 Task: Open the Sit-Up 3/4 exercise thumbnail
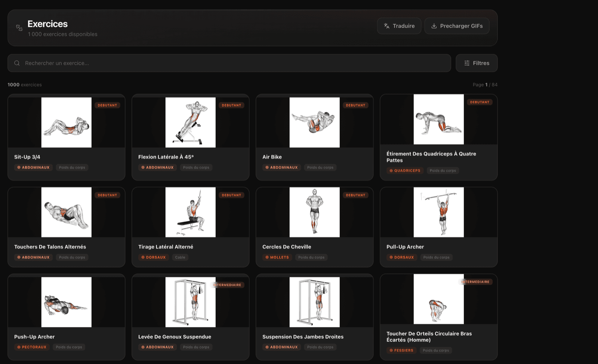66,122
